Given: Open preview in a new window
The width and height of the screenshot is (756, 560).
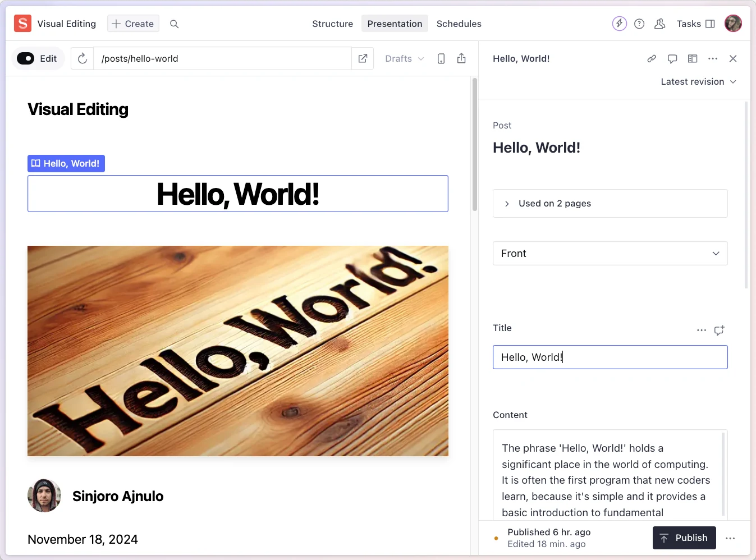Looking at the screenshot, I should coord(363,58).
